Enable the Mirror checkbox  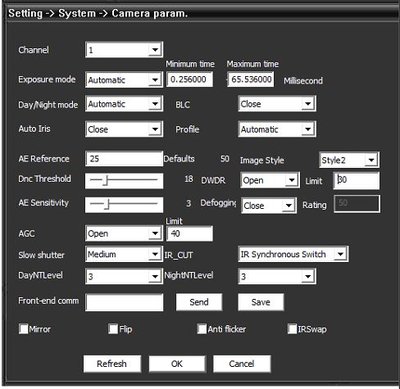[23, 329]
